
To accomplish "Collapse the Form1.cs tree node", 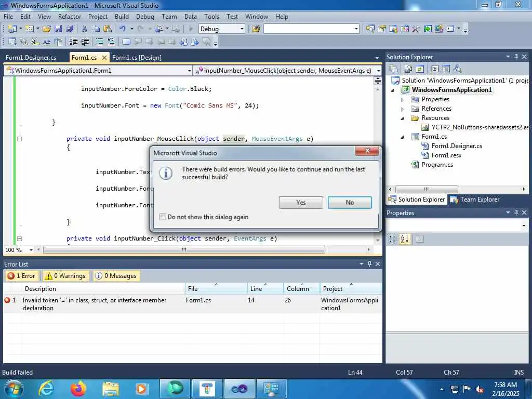I will pyautogui.click(x=403, y=137).
